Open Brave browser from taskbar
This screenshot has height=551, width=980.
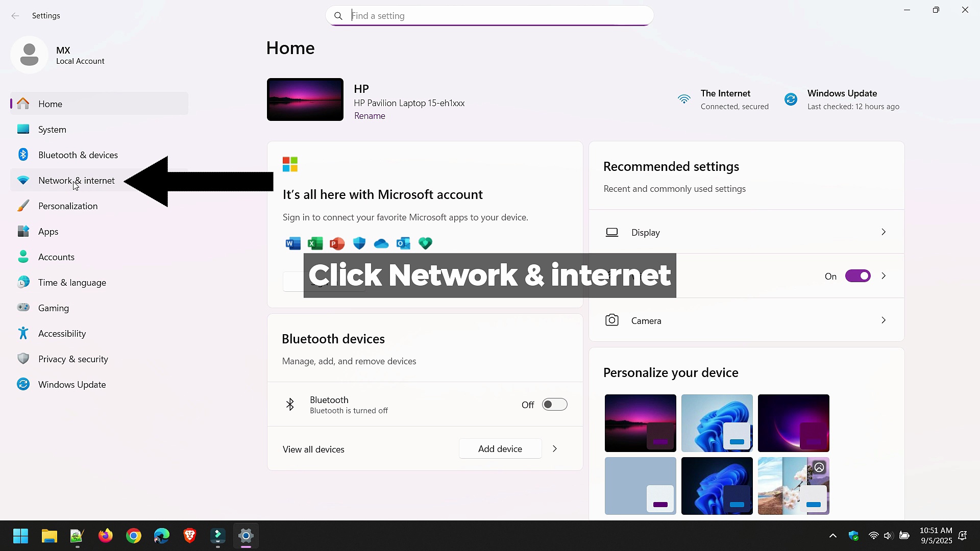coord(189,536)
